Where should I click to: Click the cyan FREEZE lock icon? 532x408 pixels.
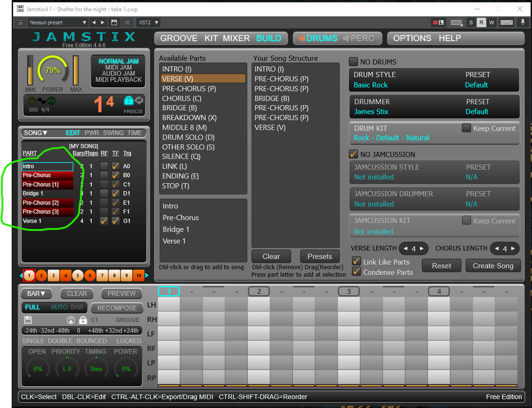coord(129,100)
